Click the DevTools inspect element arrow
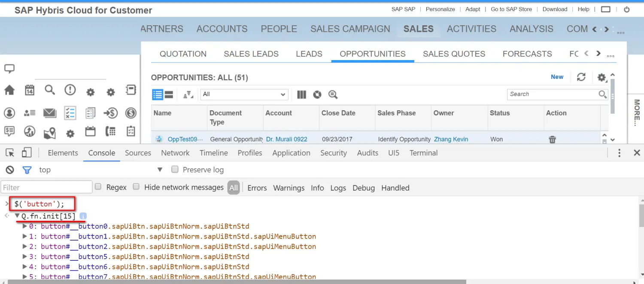This screenshot has height=284, width=644. pyautogui.click(x=10, y=153)
